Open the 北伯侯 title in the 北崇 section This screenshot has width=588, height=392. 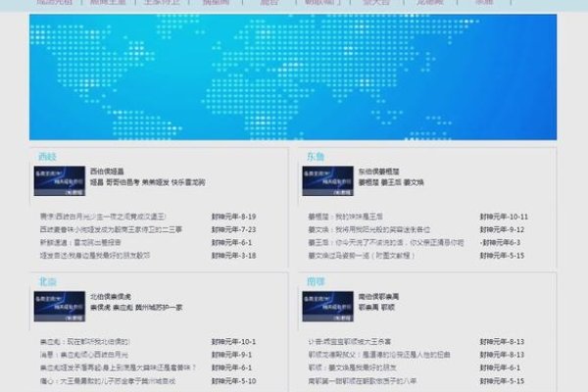(111, 296)
